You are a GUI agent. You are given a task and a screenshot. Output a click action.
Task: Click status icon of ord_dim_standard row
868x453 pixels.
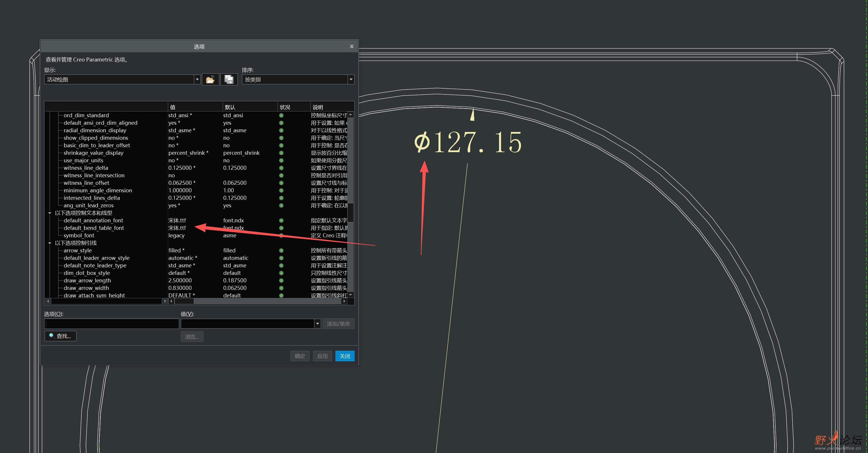click(x=281, y=115)
